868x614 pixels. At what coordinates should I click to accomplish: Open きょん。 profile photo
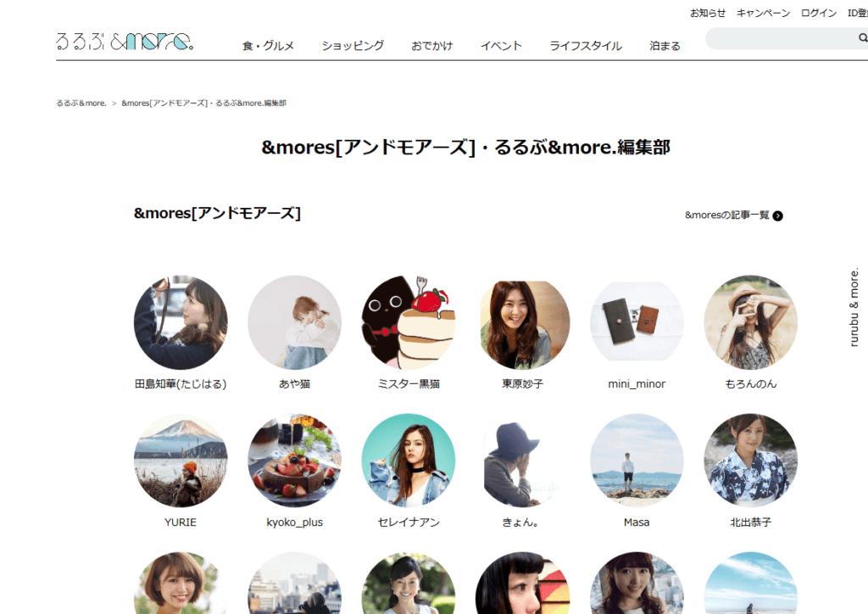(x=522, y=460)
